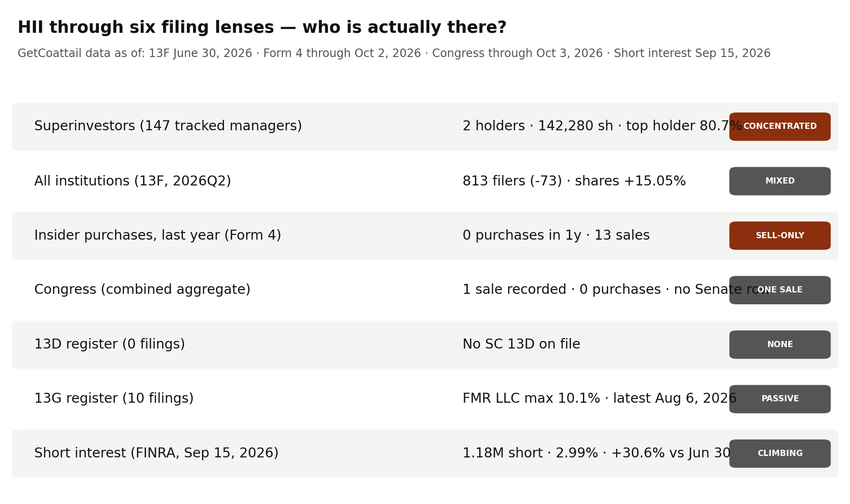Viewport: 850px width, 504px height.
Task: Click the CLIMBING status badge
Action: [x=780, y=454]
